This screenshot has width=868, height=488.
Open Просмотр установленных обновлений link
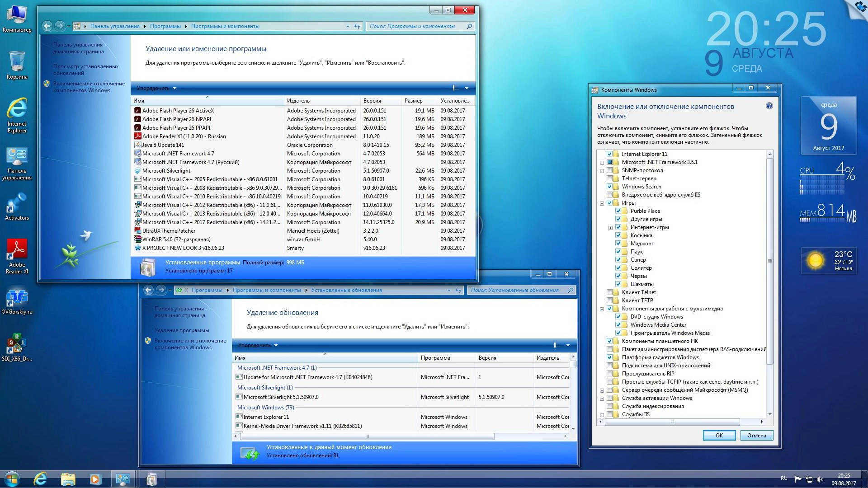tap(86, 70)
